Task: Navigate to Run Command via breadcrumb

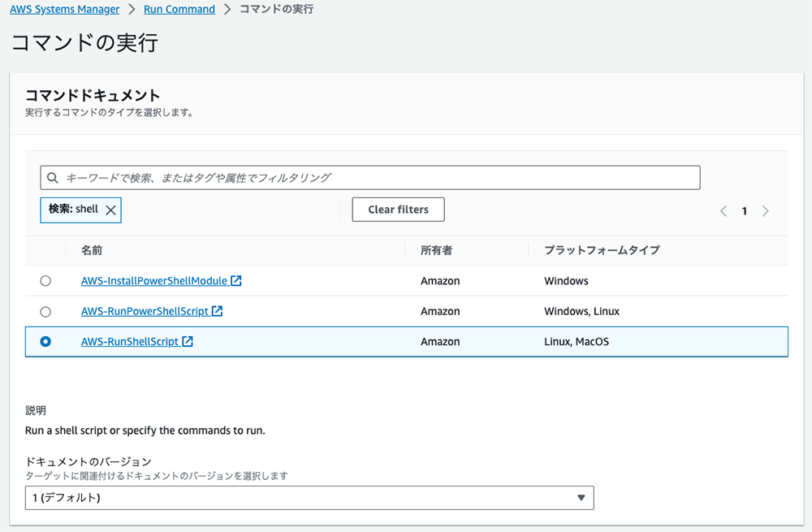Action: pos(179,9)
